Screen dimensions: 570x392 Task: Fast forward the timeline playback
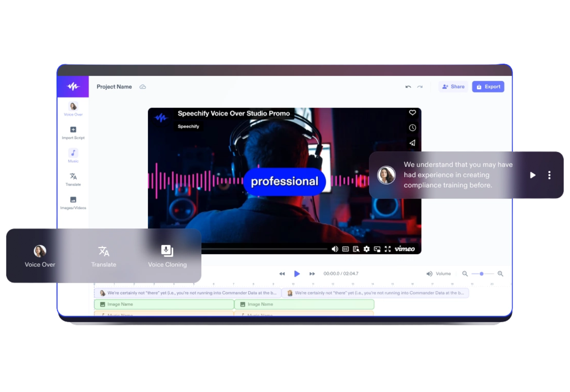312,274
